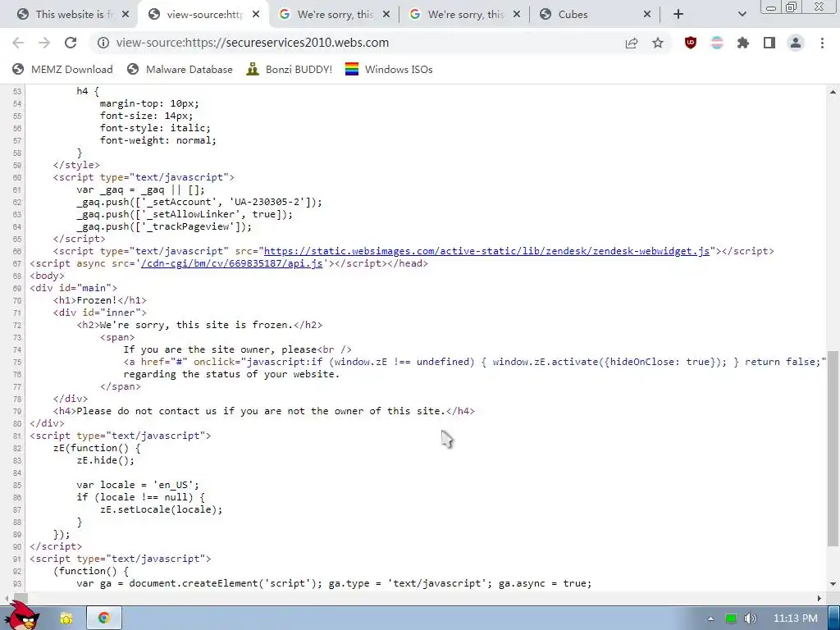Open the profile avatar menu
This screenshot has width=840, height=630.
[796, 43]
